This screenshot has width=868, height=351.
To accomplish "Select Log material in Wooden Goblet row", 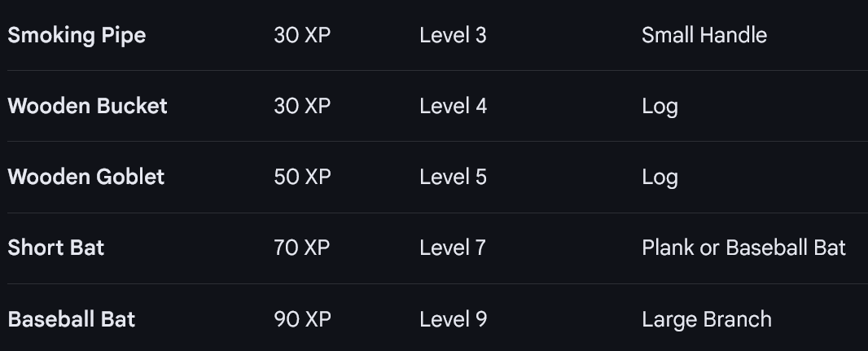I will (660, 178).
